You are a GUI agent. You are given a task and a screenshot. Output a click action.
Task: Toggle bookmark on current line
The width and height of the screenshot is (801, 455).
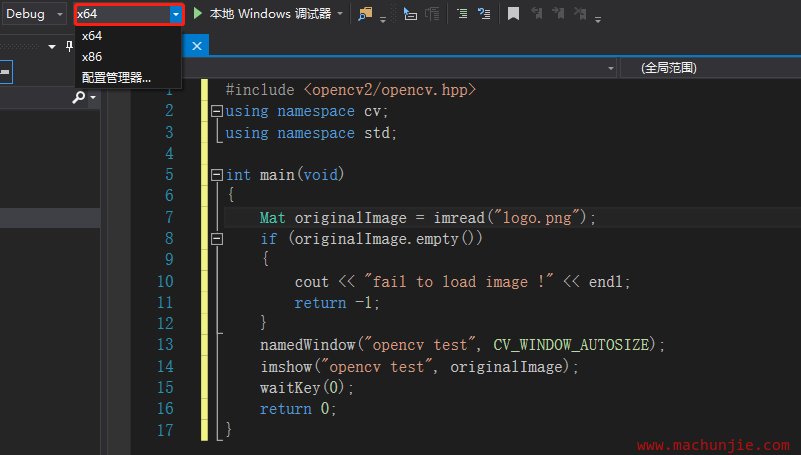click(513, 14)
